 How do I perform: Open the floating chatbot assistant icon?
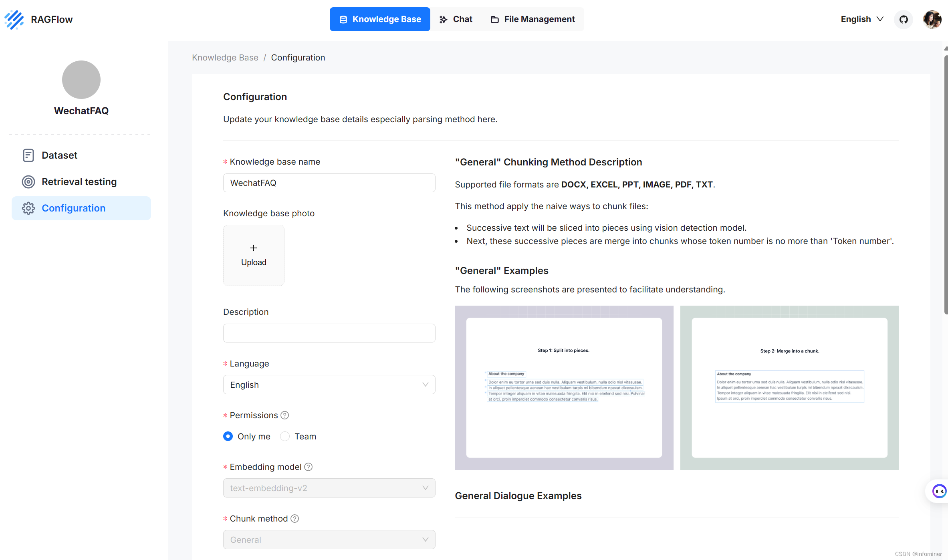(x=939, y=491)
